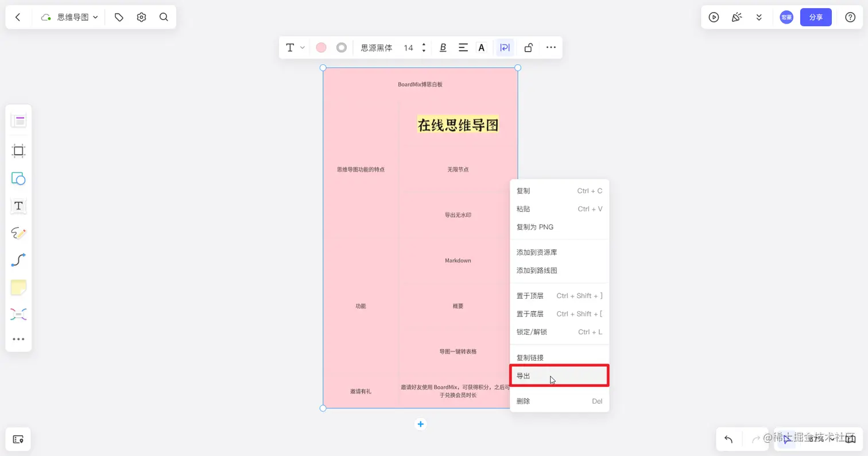Click the 邀请有礼 table cell
Viewport: 868px width, 456px height.
coord(361,391)
